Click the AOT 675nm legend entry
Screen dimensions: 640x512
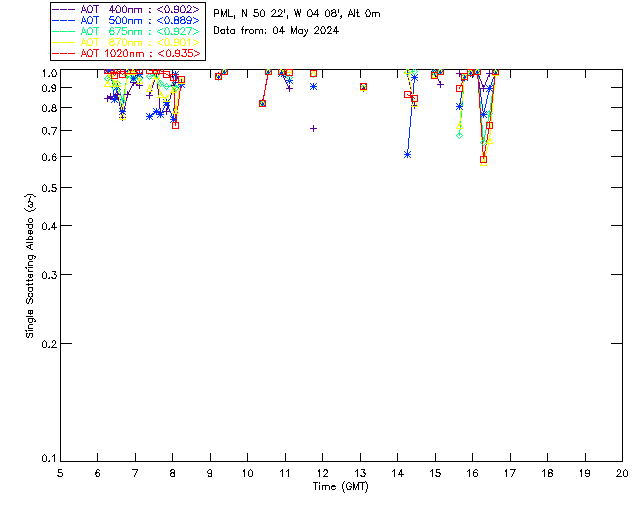126,31
